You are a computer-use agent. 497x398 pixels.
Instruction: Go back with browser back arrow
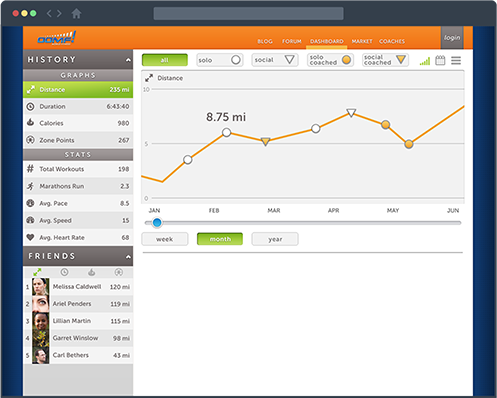pyautogui.click(x=49, y=14)
